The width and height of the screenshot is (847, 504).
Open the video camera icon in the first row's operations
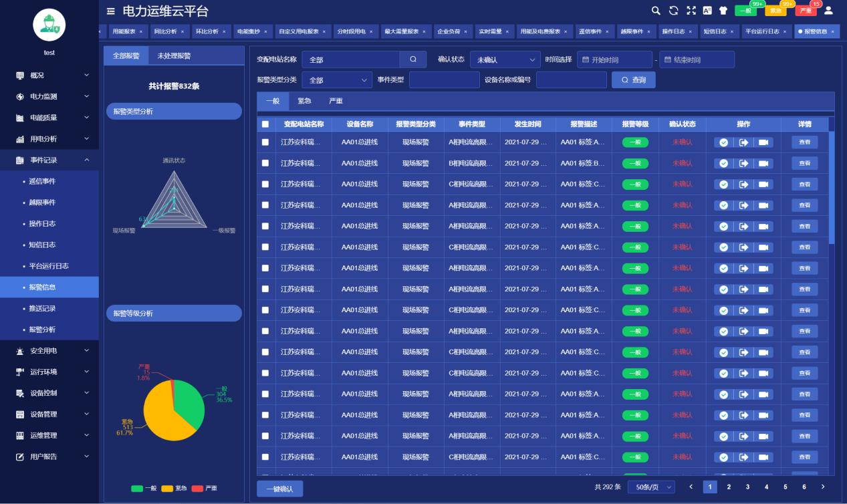click(761, 142)
